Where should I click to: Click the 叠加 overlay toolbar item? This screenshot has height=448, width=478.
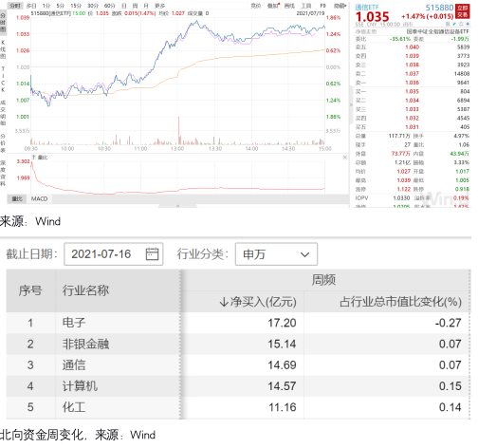click(273, 6)
